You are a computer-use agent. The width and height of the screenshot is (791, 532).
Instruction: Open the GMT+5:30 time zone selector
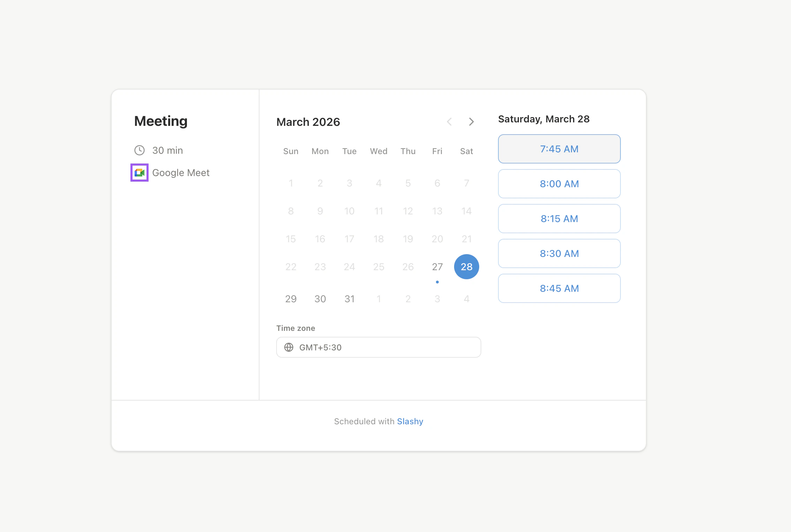pyautogui.click(x=378, y=347)
